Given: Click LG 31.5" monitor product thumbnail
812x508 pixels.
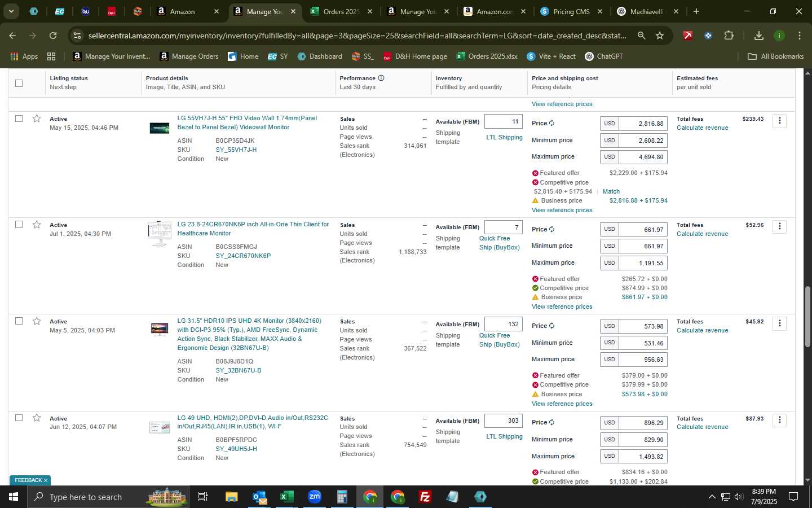Looking at the screenshot, I should pos(160,329).
